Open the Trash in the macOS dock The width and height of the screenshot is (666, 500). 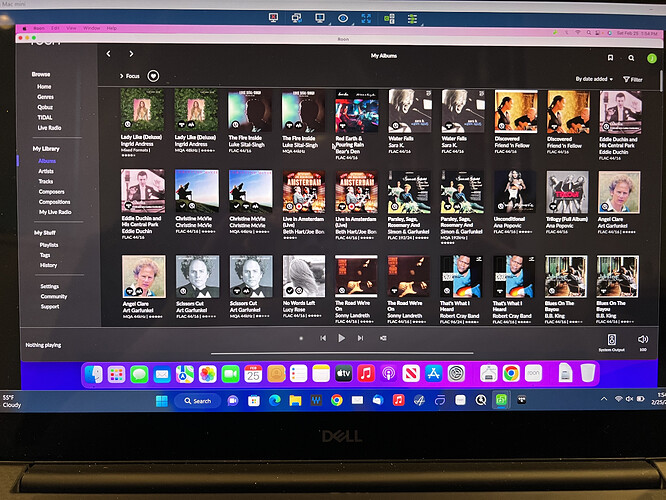tap(588, 373)
